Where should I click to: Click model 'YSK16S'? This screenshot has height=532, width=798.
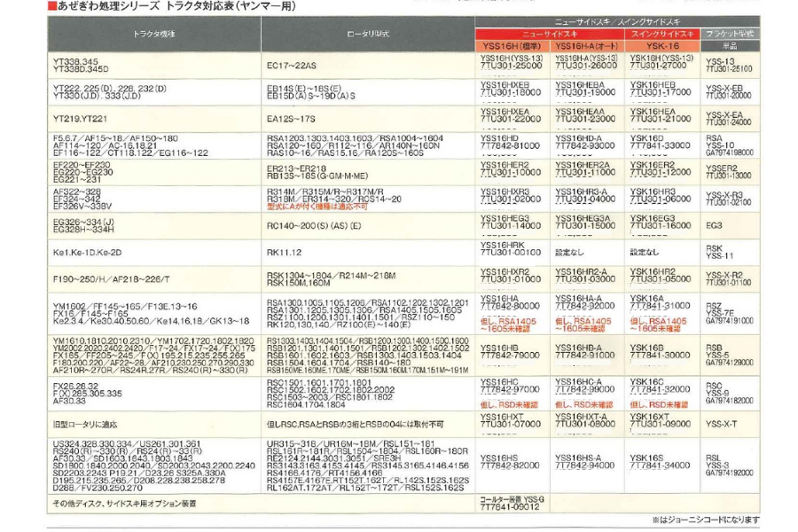click(x=647, y=458)
